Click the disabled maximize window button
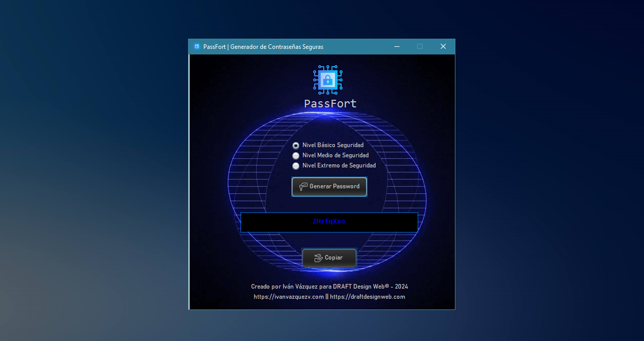644x341 pixels. pyautogui.click(x=420, y=47)
